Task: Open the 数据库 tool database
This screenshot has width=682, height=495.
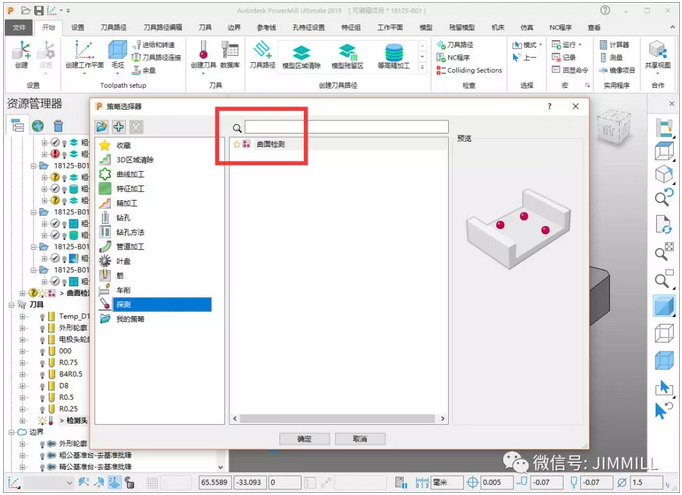Action: point(230,54)
